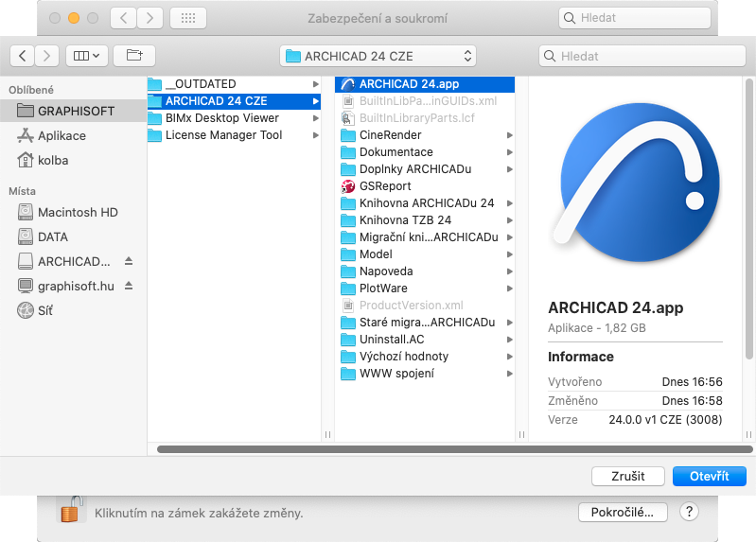The height and width of the screenshot is (542, 756).
Task: Click Otevřít to open
Action: click(710, 477)
